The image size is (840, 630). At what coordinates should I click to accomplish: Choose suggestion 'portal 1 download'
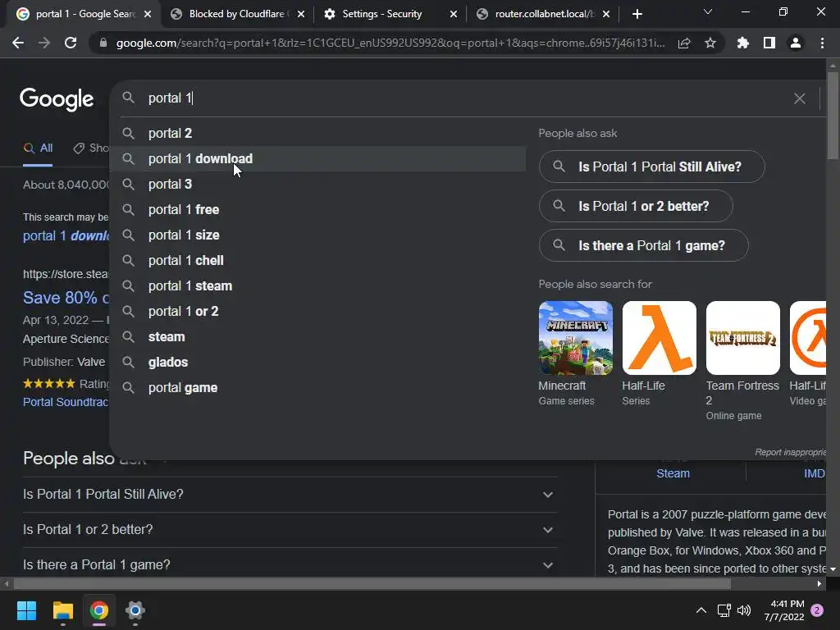click(317, 158)
